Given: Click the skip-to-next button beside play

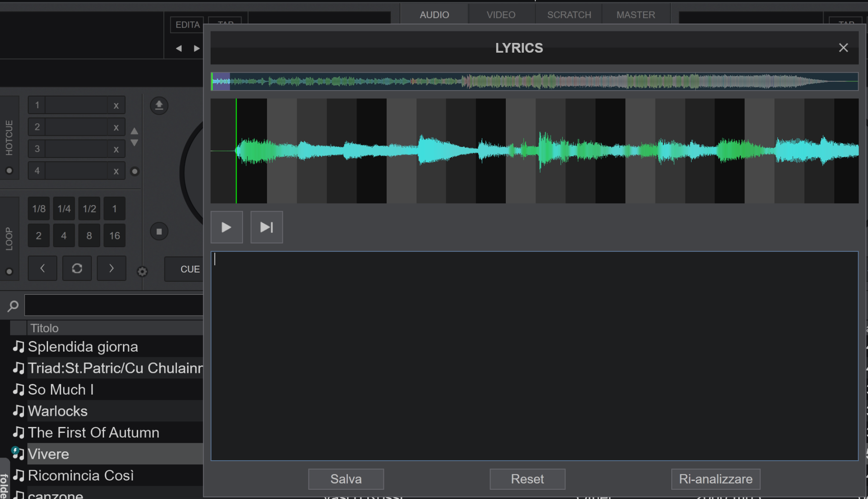Looking at the screenshot, I should 267,227.
